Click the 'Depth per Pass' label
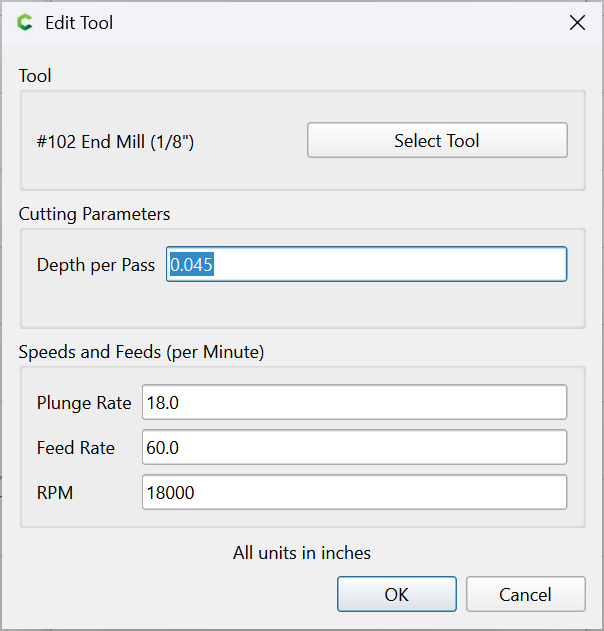The width and height of the screenshot is (604, 631). point(96,265)
